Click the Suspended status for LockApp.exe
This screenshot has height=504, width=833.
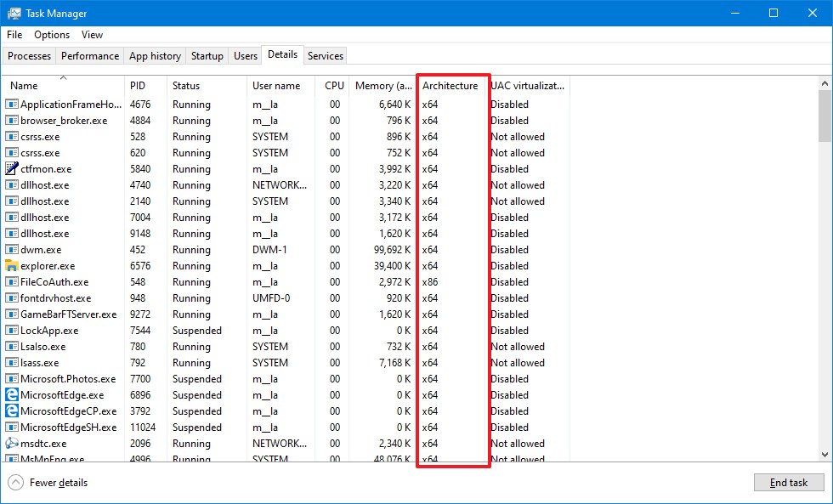pyautogui.click(x=196, y=331)
